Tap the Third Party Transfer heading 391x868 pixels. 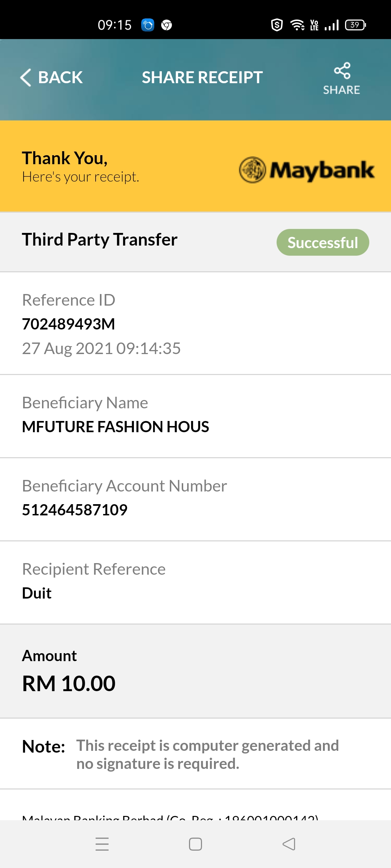pos(100,239)
